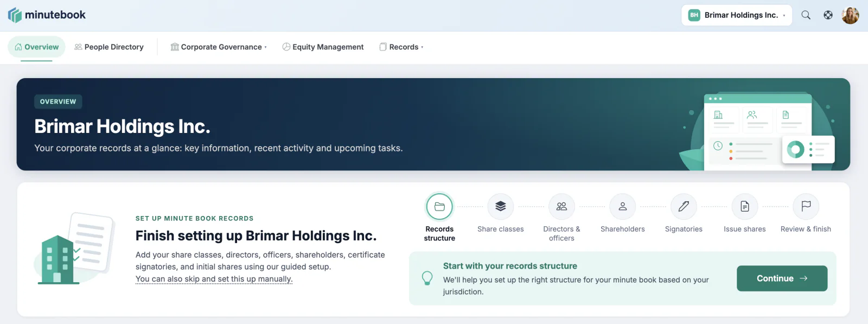
Task: Select the Directors & officers step icon
Action: 561,207
